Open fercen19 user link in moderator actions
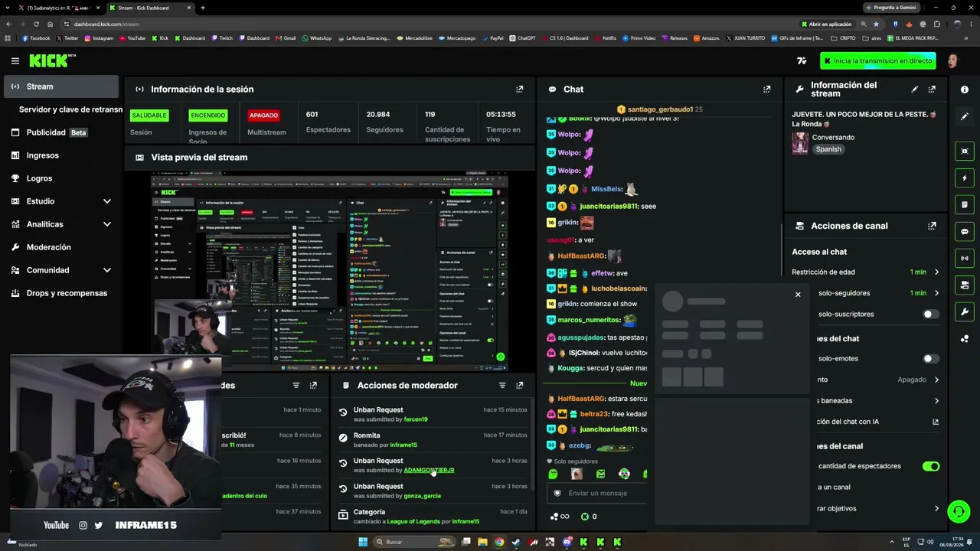Image resolution: width=980 pixels, height=551 pixels. click(x=416, y=419)
